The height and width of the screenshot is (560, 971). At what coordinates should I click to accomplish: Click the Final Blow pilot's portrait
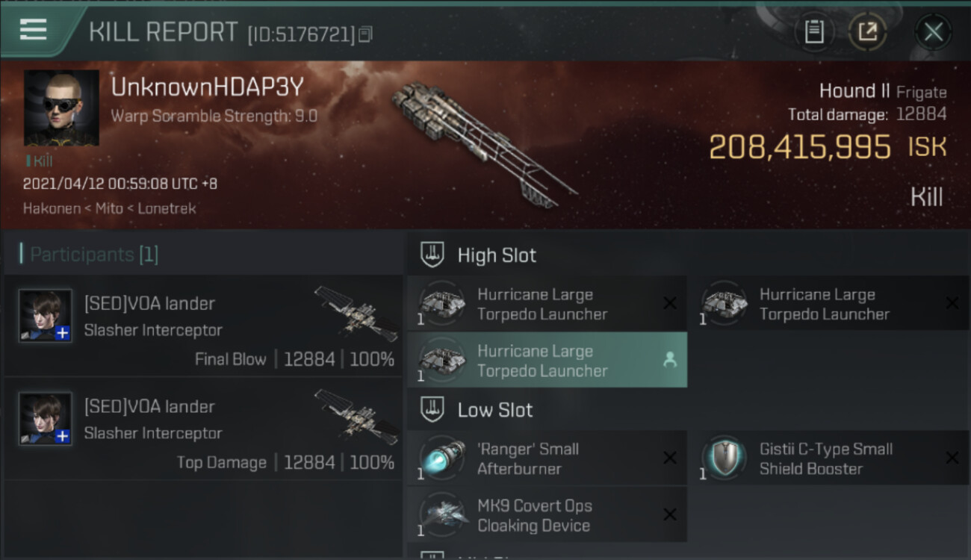46,316
